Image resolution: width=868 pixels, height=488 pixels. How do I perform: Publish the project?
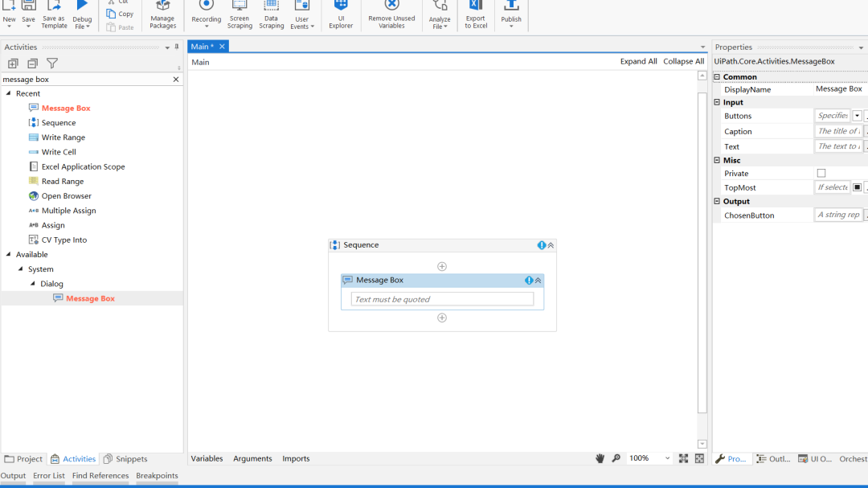click(511, 14)
